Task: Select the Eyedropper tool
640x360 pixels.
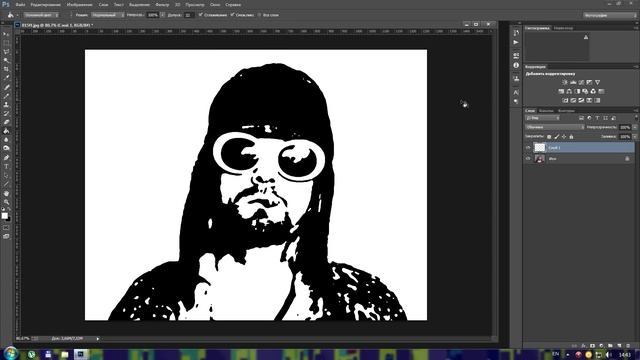Action: click(6, 78)
